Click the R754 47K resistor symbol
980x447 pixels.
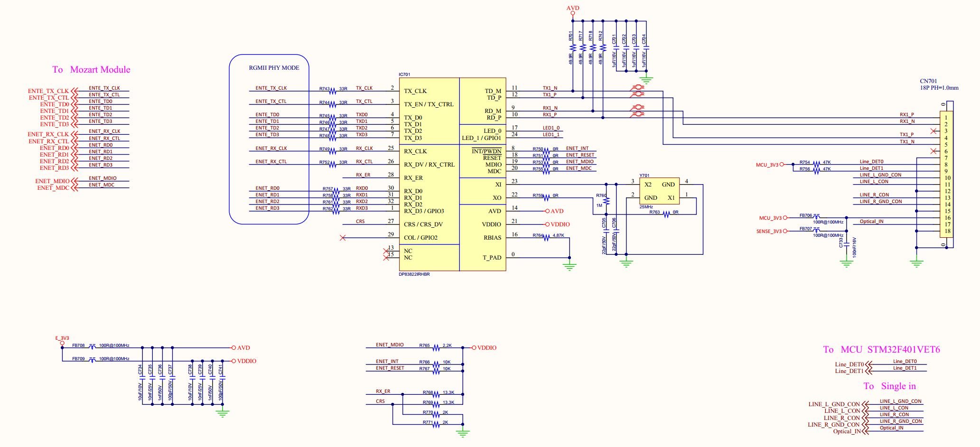[x=816, y=164]
